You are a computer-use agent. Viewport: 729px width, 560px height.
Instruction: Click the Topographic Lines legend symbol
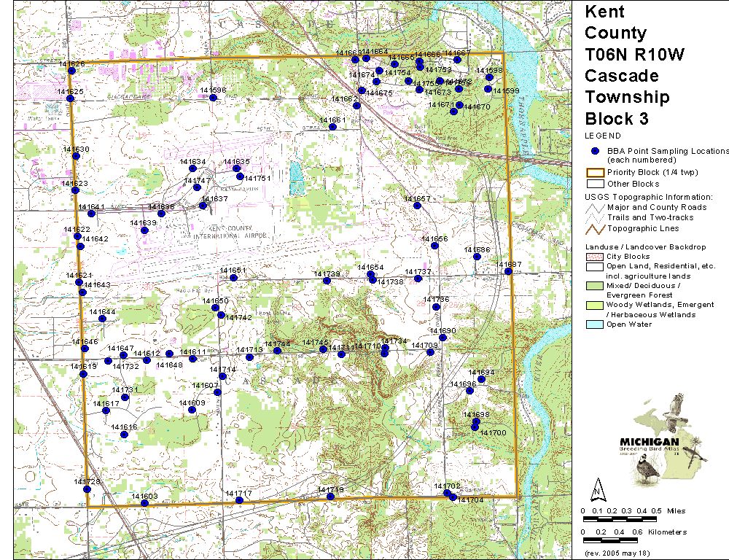pyautogui.click(x=596, y=228)
